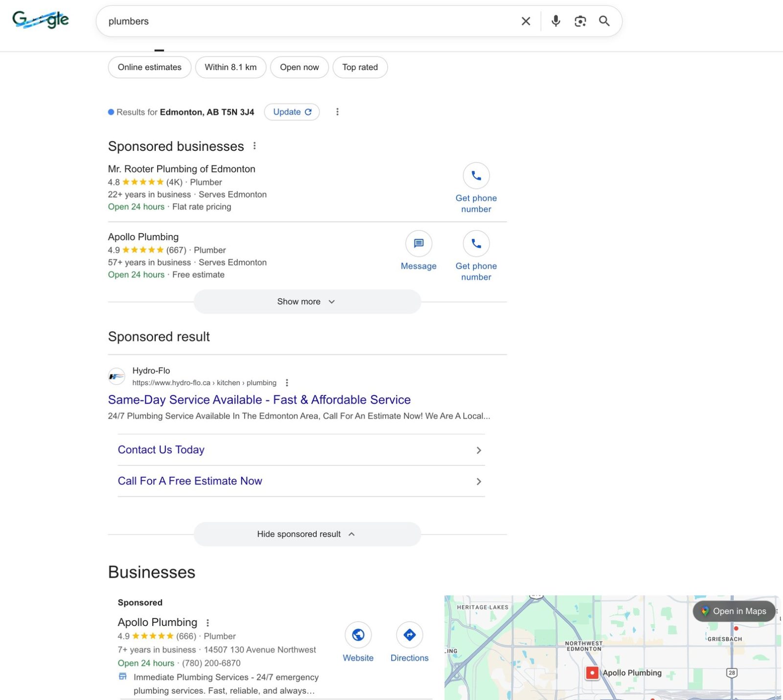
Task: Click the Update location button
Action: click(292, 112)
